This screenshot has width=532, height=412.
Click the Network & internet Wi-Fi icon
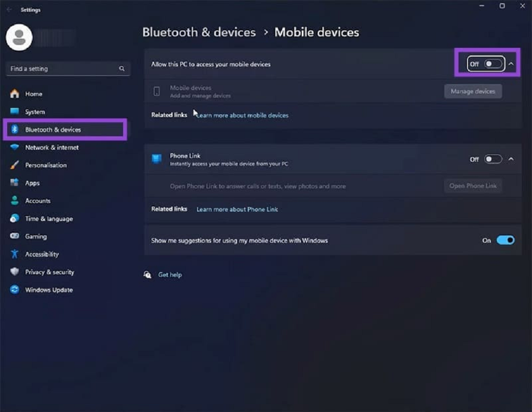click(15, 148)
